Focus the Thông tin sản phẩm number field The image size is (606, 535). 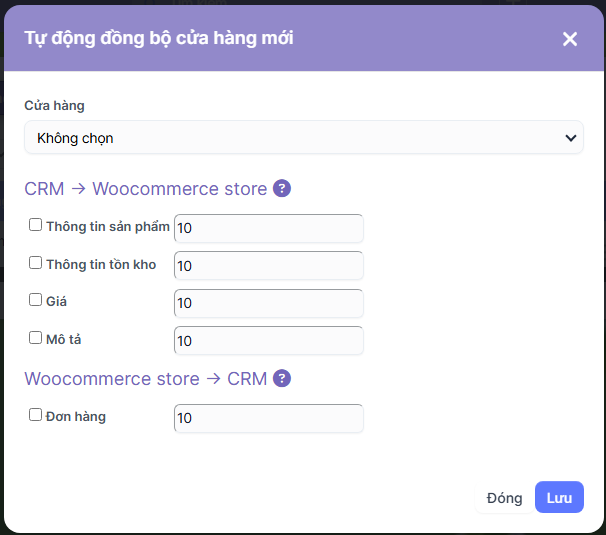click(268, 228)
